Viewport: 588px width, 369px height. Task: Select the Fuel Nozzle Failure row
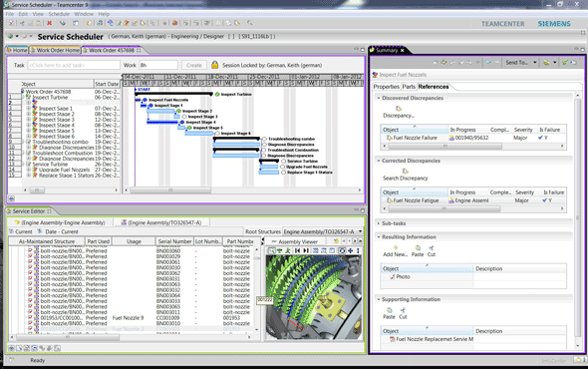[473, 138]
